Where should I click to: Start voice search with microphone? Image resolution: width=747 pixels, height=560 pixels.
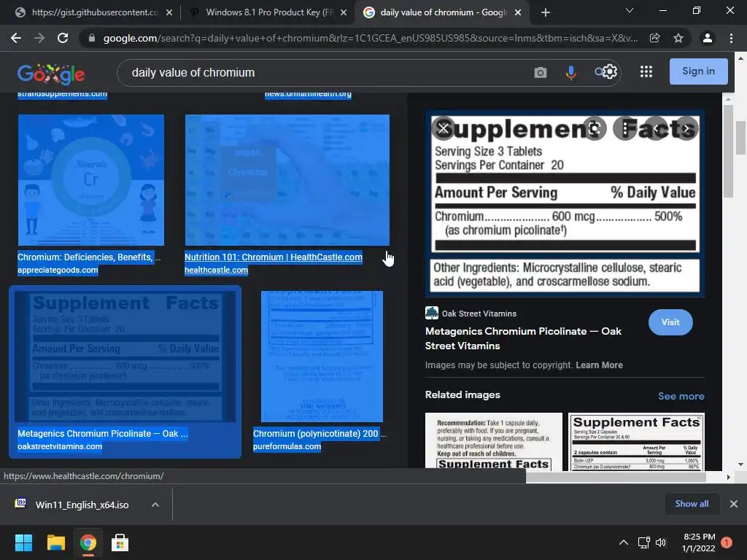(570, 72)
